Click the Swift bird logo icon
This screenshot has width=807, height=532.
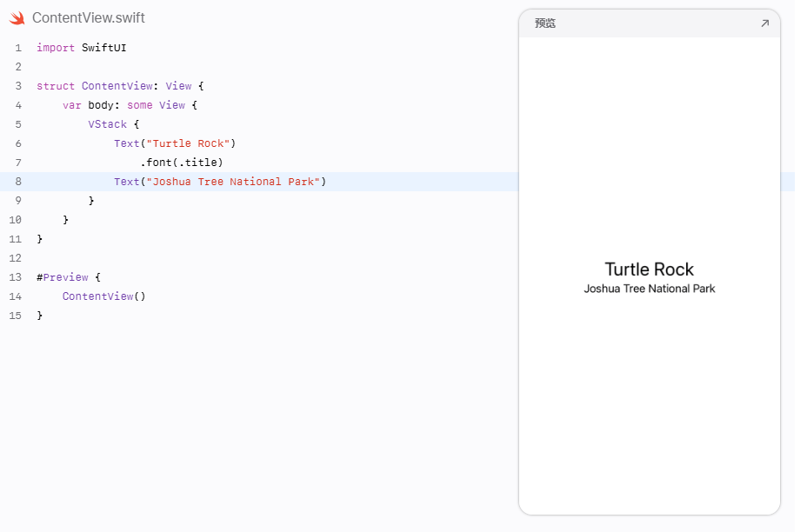tap(17, 18)
